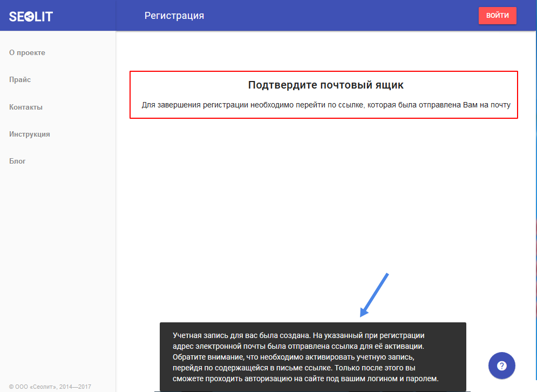Navigate to Блог in the sidebar
537x392 pixels.
pyautogui.click(x=17, y=161)
